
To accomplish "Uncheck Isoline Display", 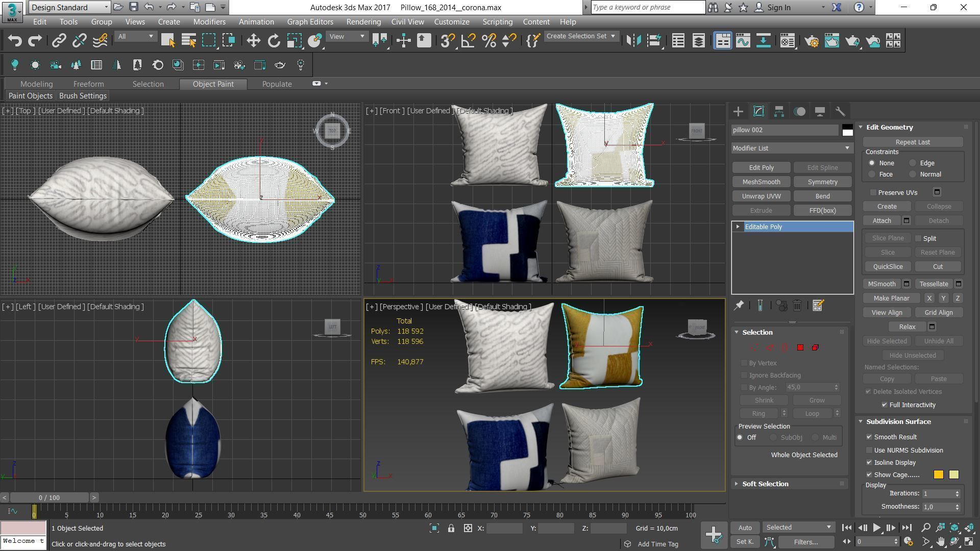I will pyautogui.click(x=869, y=463).
